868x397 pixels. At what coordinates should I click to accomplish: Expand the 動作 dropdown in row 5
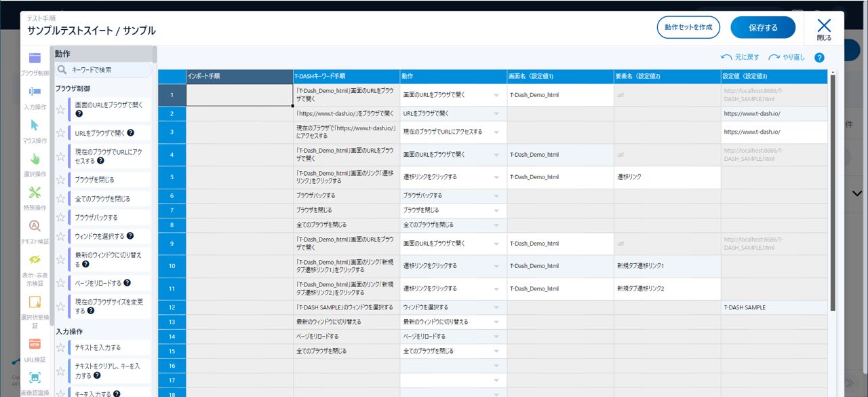496,177
